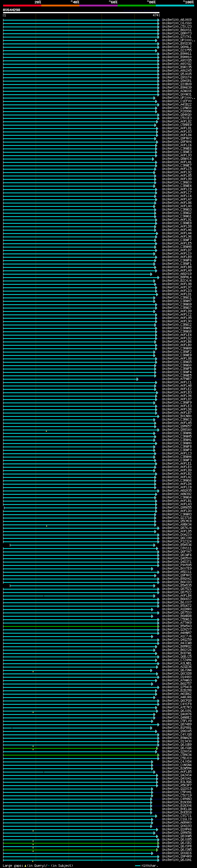Viewport: 197px width, 868px height.
Task: Open hit UniRef100_Q7XTK1
Action: pos(177,37)
